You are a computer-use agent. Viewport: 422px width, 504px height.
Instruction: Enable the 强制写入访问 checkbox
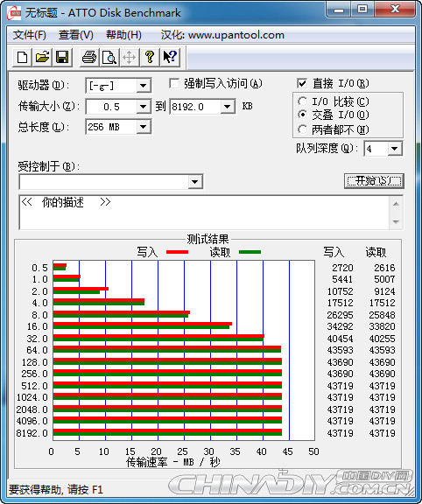coord(174,84)
